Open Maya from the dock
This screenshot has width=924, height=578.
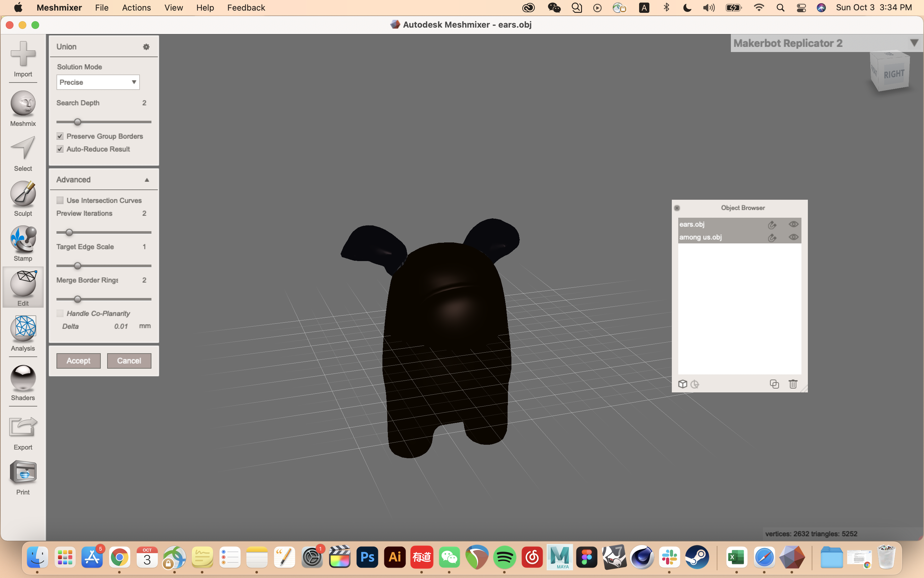(560, 557)
